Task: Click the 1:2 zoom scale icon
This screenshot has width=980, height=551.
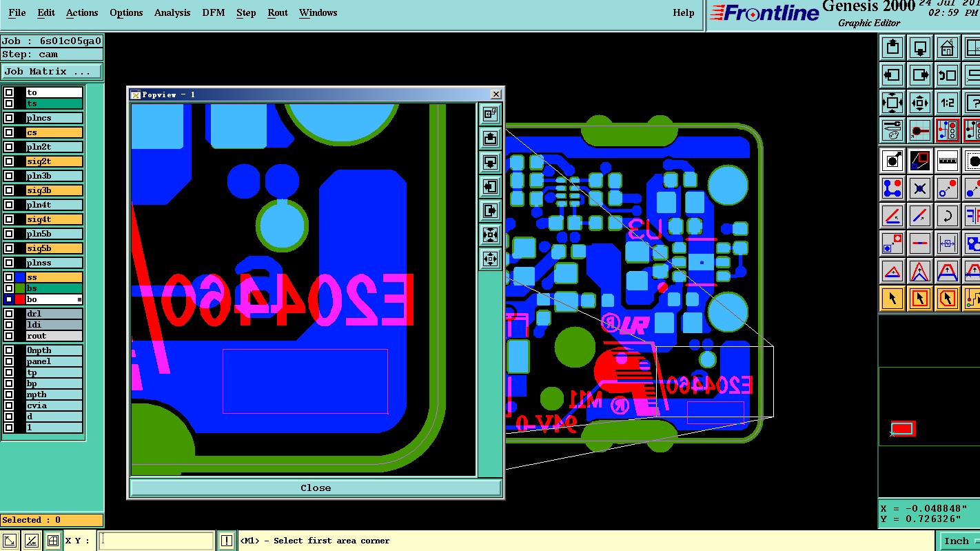Action: (948, 103)
